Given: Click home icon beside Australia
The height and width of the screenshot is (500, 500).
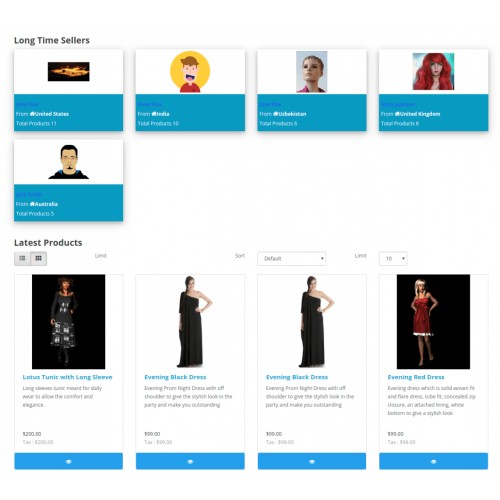Looking at the screenshot, I should tap(32, 204).
